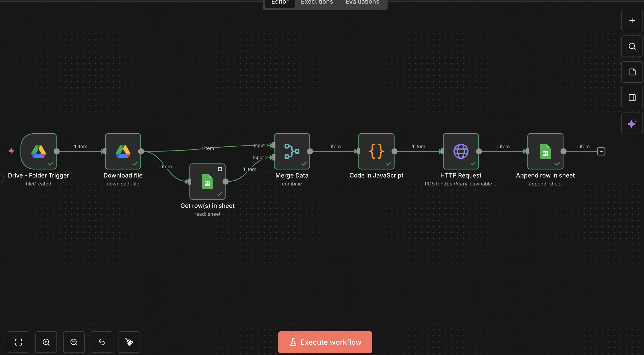
Task: Click the plus button to add node
Action: pyautogui.click(x=632, y=21)
